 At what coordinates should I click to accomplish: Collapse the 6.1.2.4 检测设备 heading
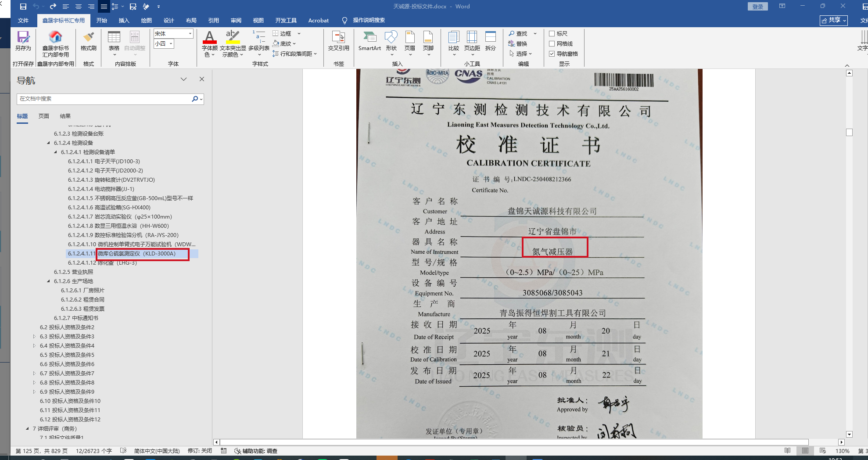pos(48,143)
